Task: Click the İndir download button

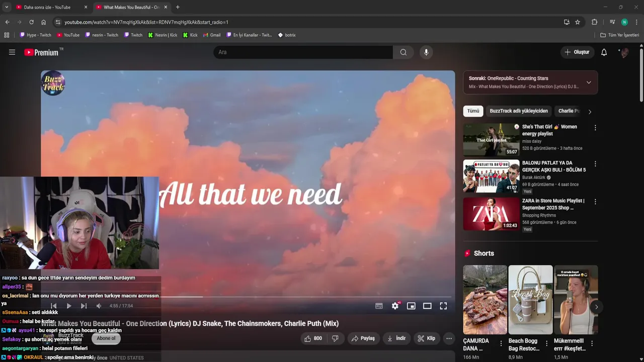Action: pyautogui.click(x=396, y=338)
